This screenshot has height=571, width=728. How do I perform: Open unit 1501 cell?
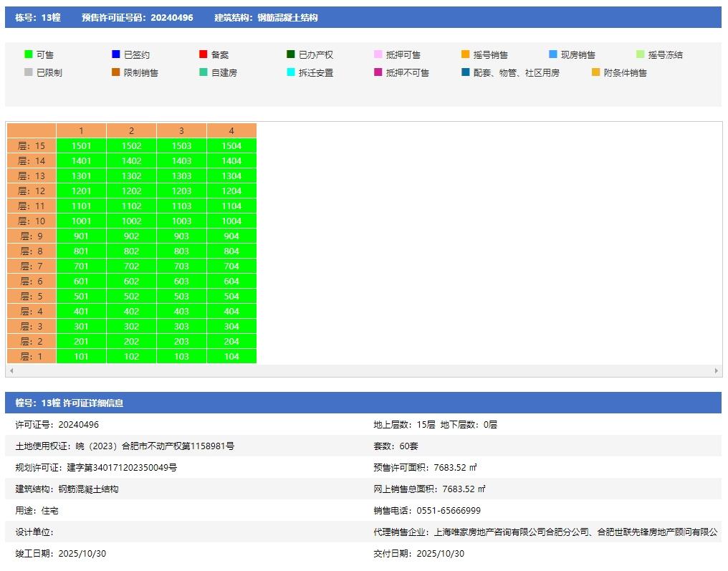point(81,145)
